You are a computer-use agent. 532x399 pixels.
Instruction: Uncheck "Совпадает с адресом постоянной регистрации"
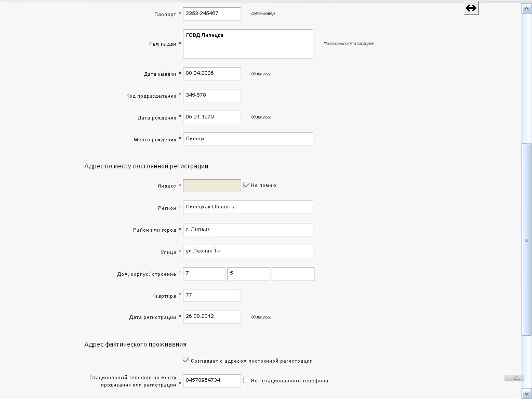coord(186,360)
